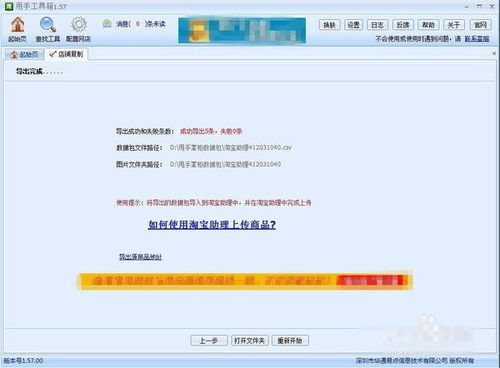
Task: Select the 店铺复制 tab
Action: [x=66, y=54]
